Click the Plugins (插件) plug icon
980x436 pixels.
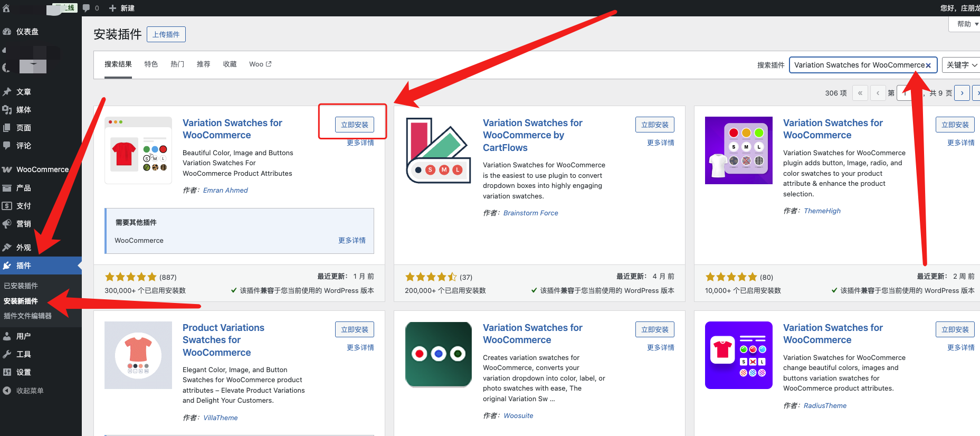[x=7, y=266]
